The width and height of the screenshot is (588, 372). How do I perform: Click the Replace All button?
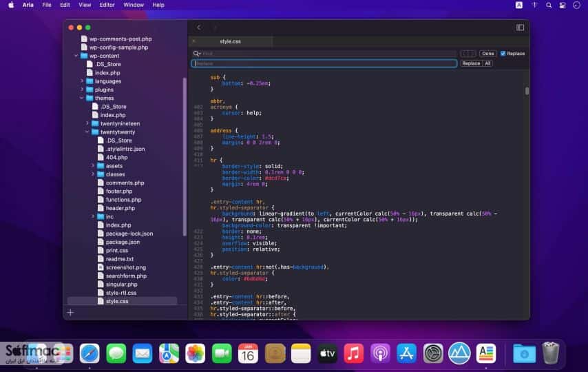487,63
